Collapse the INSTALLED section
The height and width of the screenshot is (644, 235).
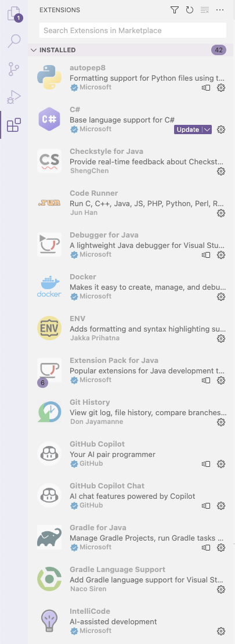click(x=34, y=50)
